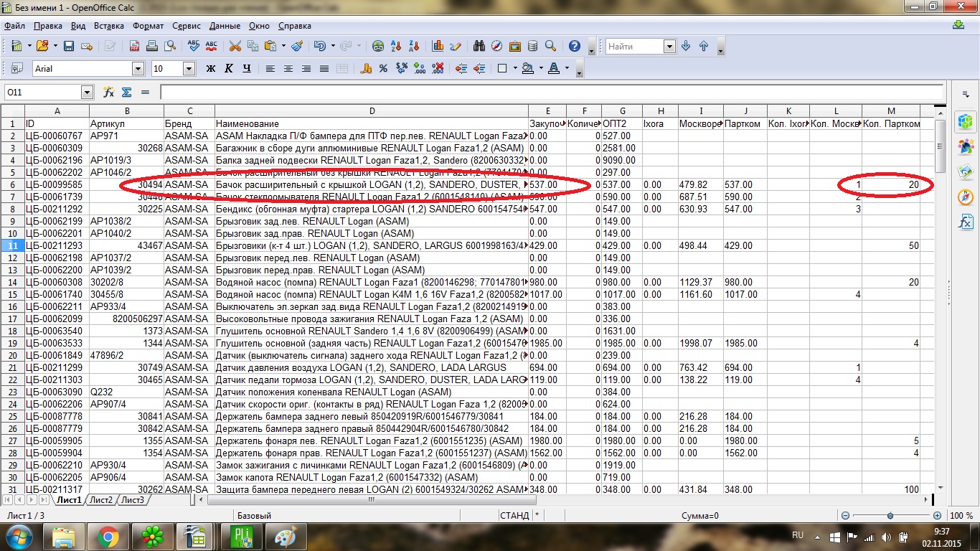Viewport: 980px width, 551px height.
Task: Open the Формат menu
Action: pos(149,26)
